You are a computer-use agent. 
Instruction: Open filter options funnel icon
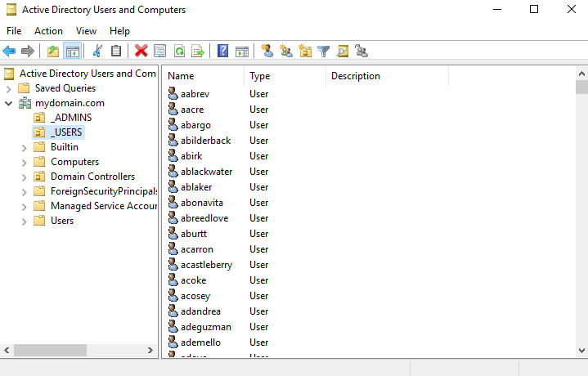click(x=323, y=51)
